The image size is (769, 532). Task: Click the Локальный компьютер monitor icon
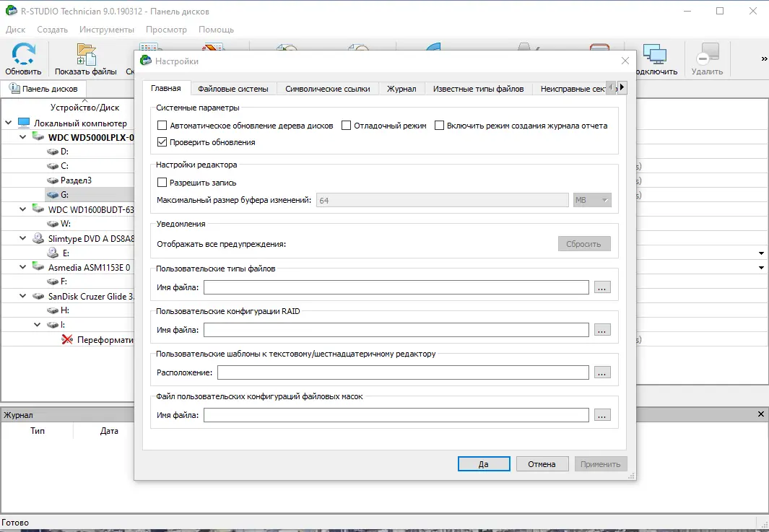pyautogui.click(x=24, y=123)
